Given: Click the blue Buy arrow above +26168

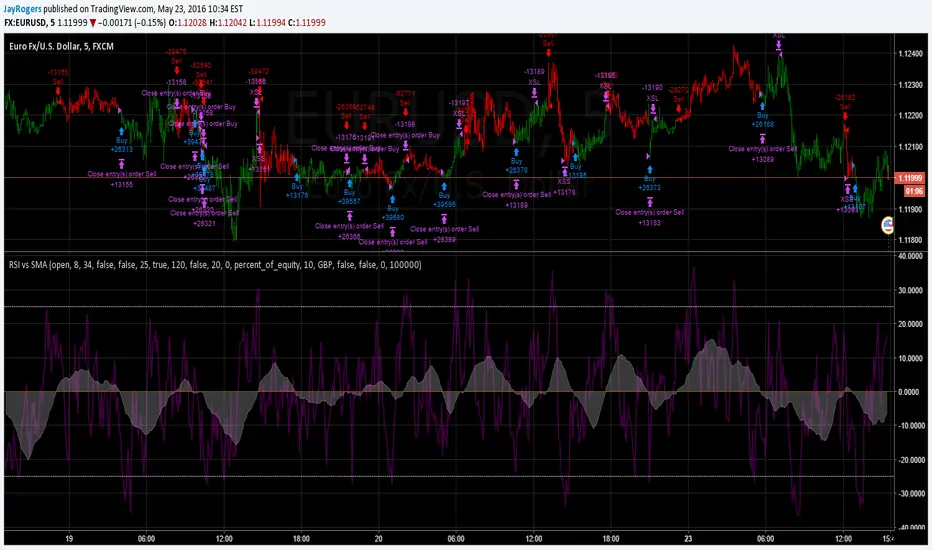Looking at the screenshot, I should (x=763, y=107).
